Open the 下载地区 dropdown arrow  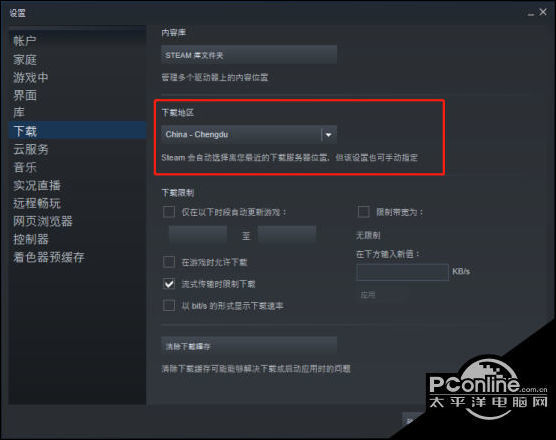328,135
